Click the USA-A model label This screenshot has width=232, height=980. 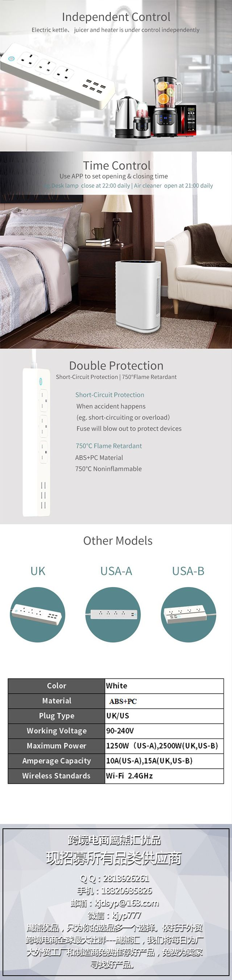(x=116, y=571)
